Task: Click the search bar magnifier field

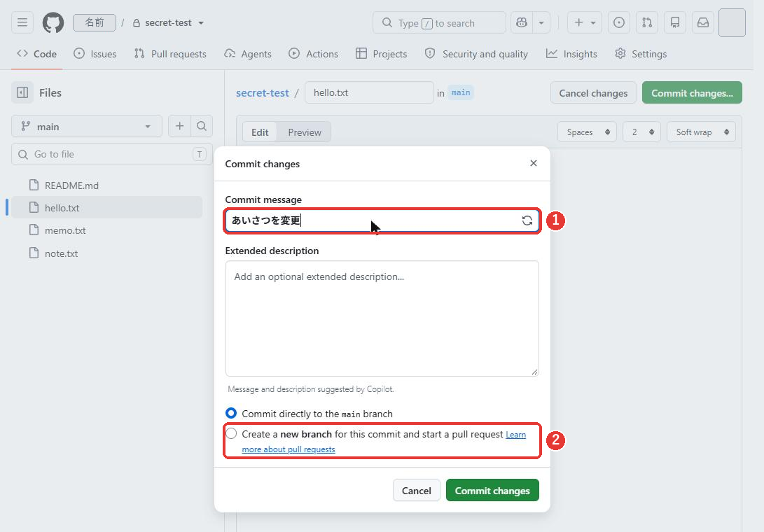Action: pos(439,22)
